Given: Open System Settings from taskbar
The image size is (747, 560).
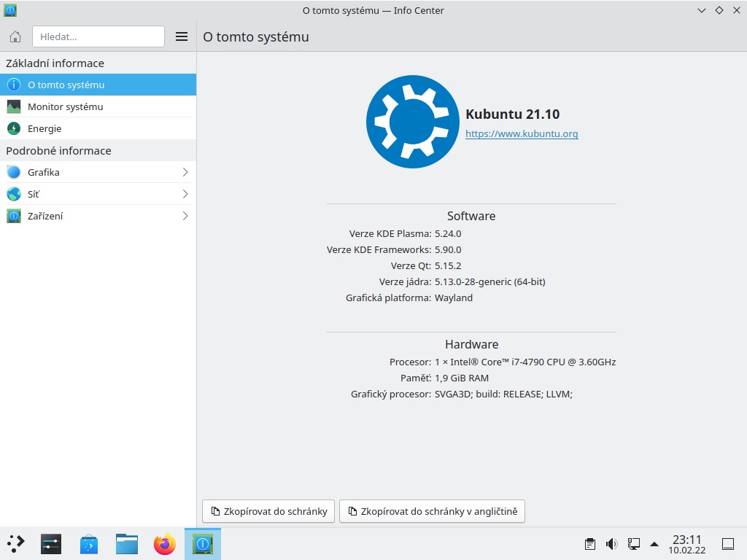Looking at the screenshot, I should (x=51, y=544).
